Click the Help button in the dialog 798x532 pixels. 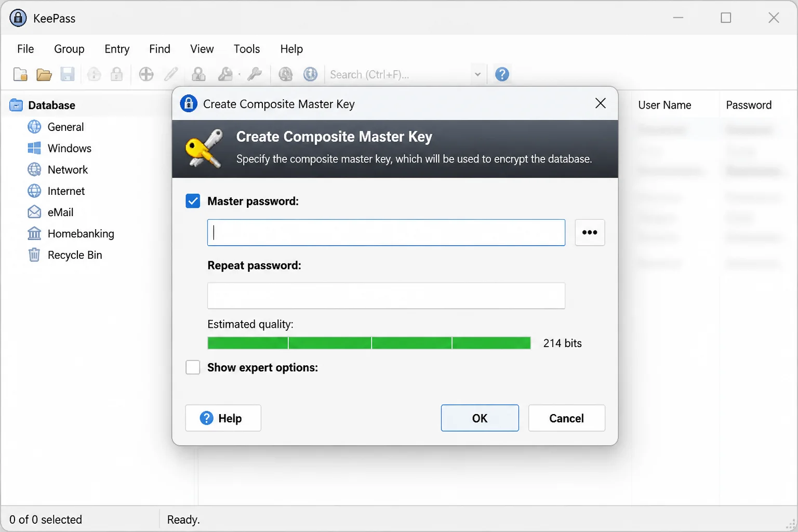tap(223, 418)
